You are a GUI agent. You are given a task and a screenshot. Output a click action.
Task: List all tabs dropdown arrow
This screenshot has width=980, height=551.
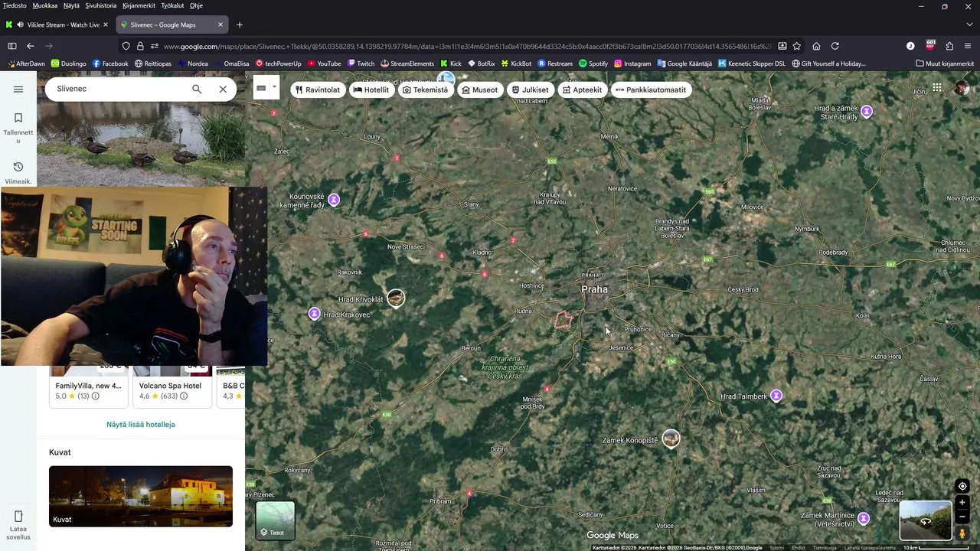pos(969,24)
